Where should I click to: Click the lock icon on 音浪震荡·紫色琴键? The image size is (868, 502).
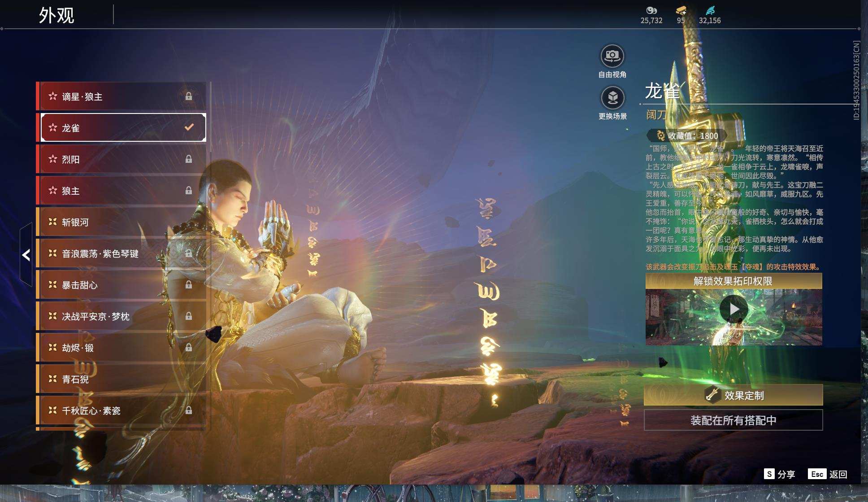189,253
